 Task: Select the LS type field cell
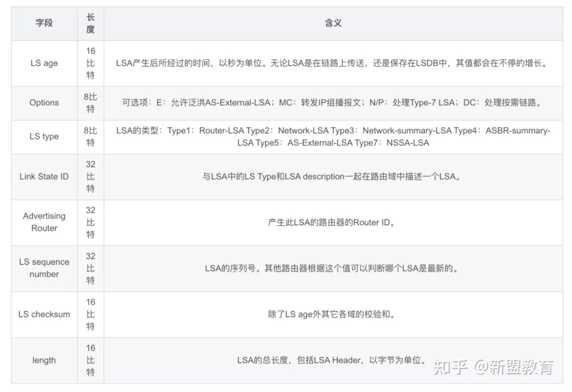click(44, 136)
